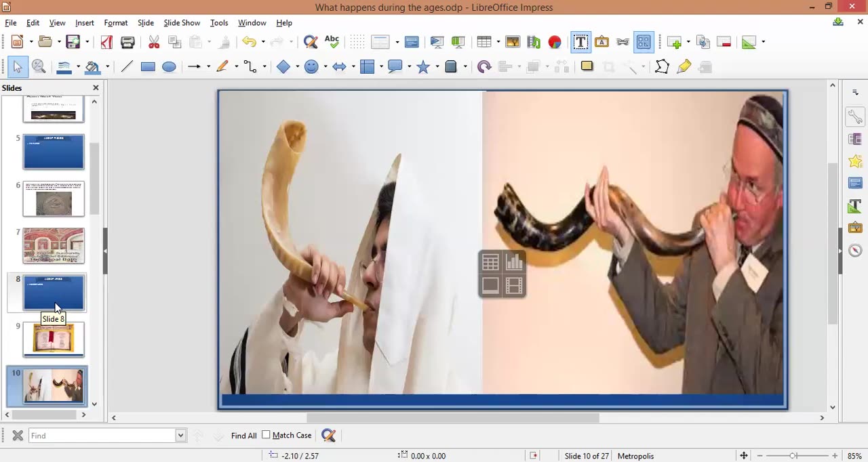
Task: Click the Spelling check icon
Action: coord(332,42)
